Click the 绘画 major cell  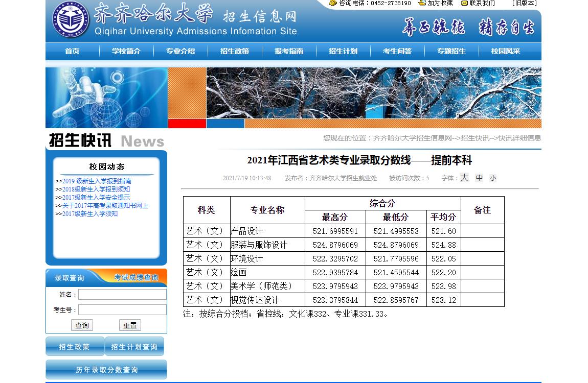click(x=267, y=273)
